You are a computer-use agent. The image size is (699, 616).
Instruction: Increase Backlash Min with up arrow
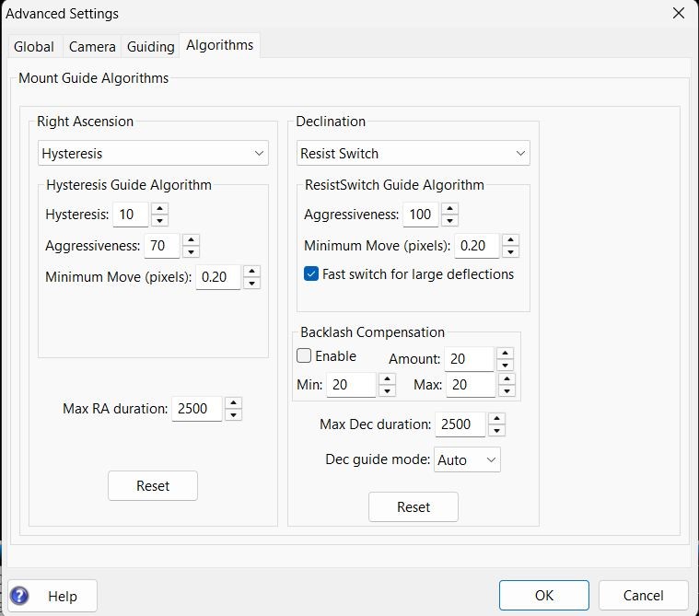pyautogui.click(x=387, y=378)
